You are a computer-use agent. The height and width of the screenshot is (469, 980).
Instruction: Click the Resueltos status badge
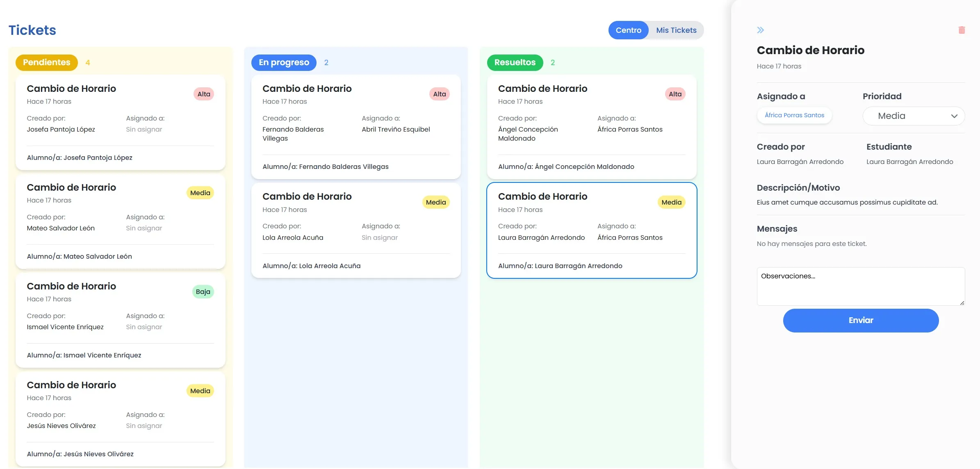515,62
